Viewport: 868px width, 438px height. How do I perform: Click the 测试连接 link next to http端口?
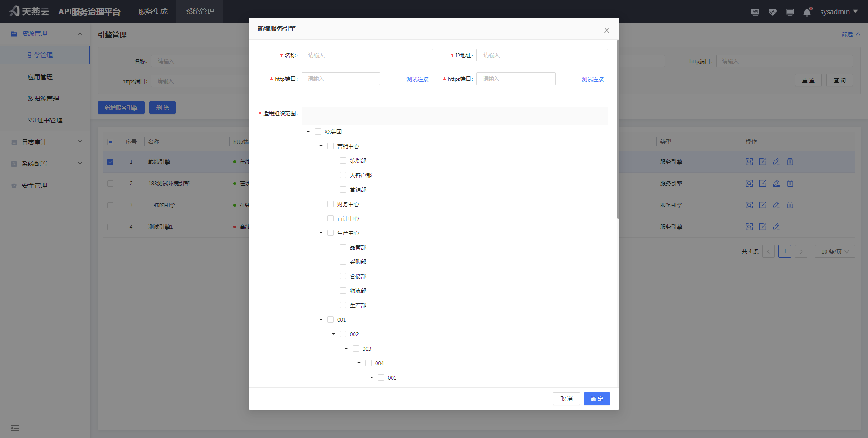(417, 79)
